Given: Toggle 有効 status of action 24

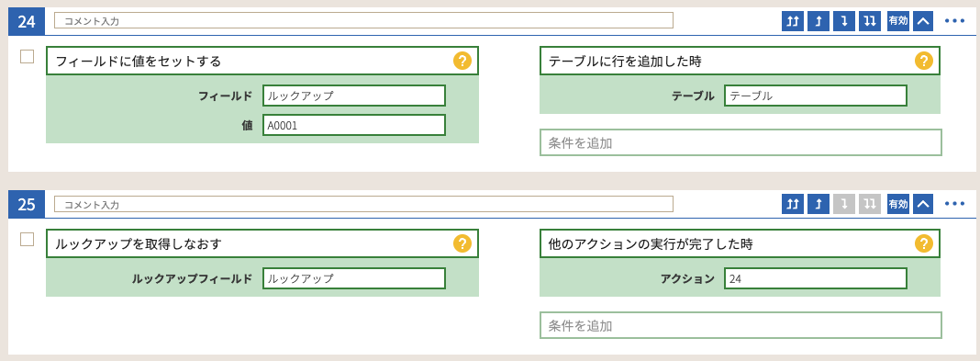Looking at the screenshot, I should pos(898,20).
